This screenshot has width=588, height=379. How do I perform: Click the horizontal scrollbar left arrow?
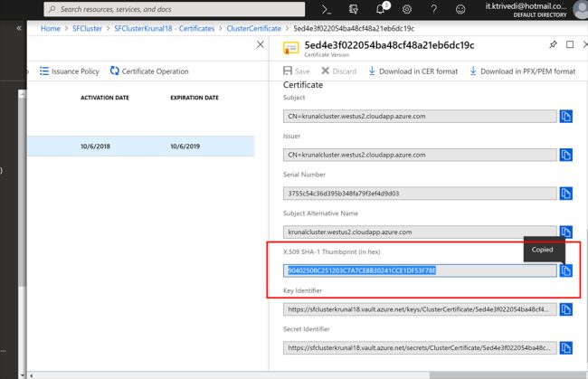tap(31, 375)
